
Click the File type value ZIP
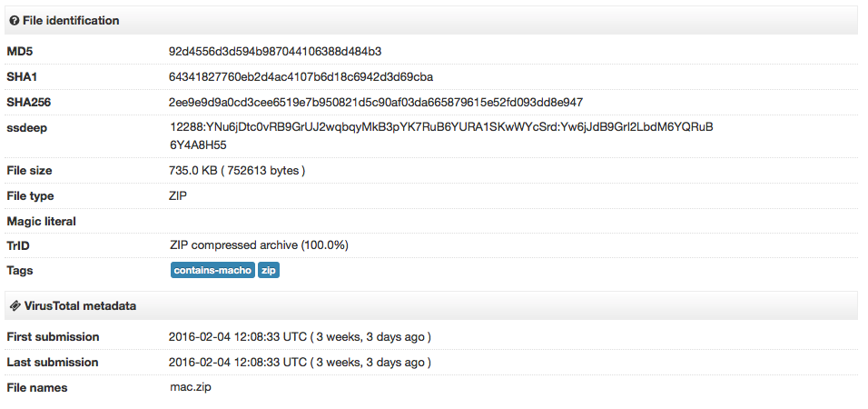[x=176, y=196]
